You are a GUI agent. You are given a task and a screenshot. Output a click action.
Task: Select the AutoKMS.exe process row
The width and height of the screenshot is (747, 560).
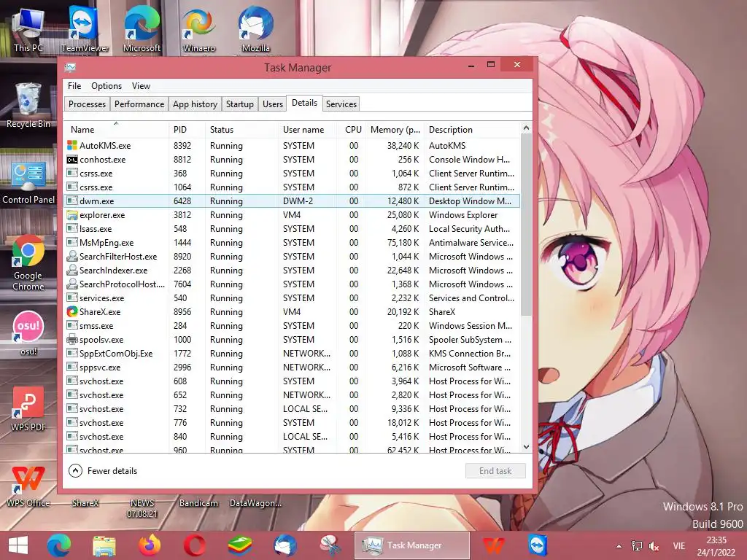pyautogui.click(x=292, y=146)
